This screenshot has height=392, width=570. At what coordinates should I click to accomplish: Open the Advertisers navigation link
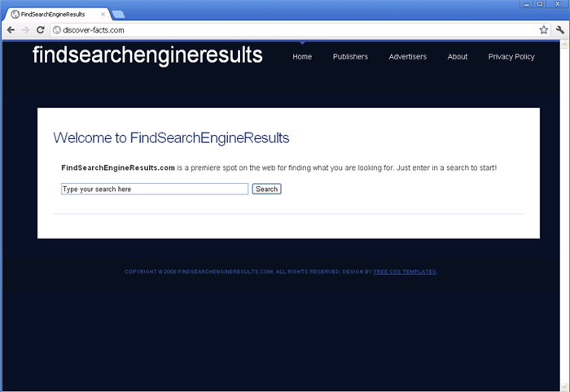pos(407,57)
